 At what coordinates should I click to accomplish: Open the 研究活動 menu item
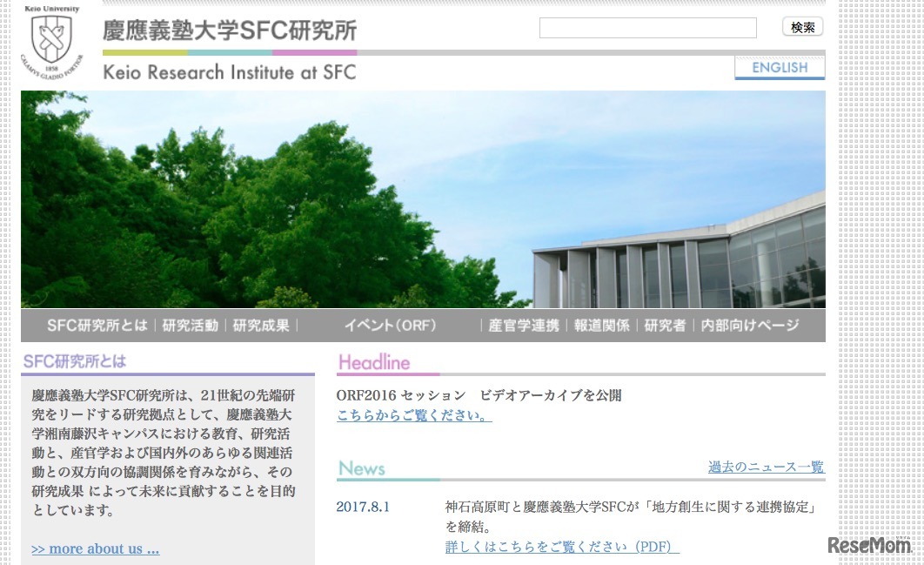(190, 326)
